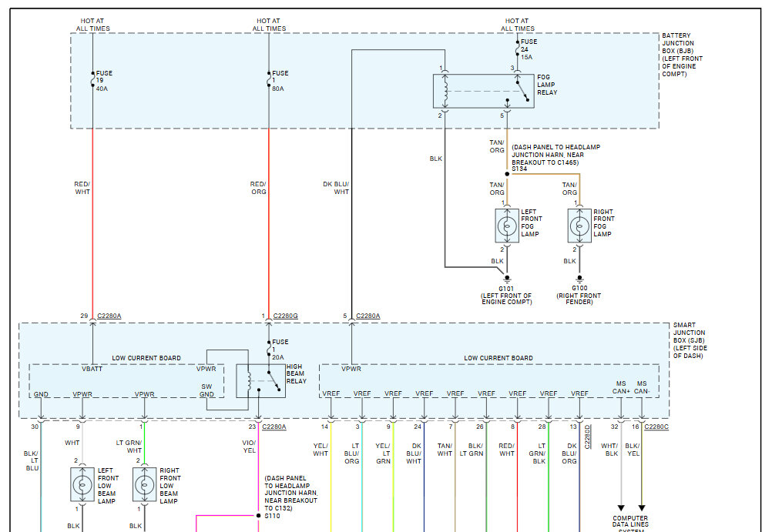Select the BLK/LT GRN wire label

click(472, 450)
